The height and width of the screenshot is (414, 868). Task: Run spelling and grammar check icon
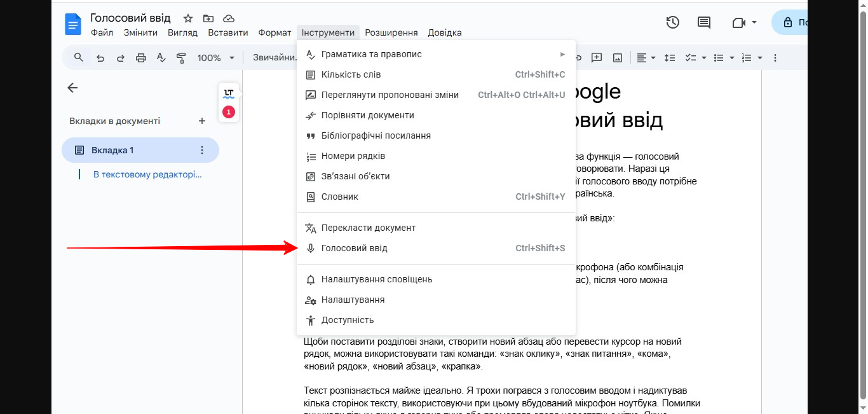[161, 58]
